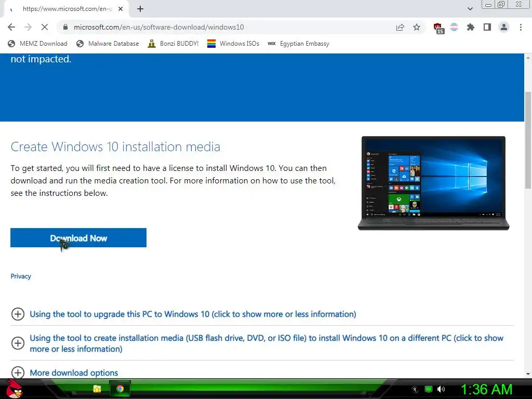Open the profile avatar menu
The width and height of the screenshot is (532, 399).
(504, 27)
